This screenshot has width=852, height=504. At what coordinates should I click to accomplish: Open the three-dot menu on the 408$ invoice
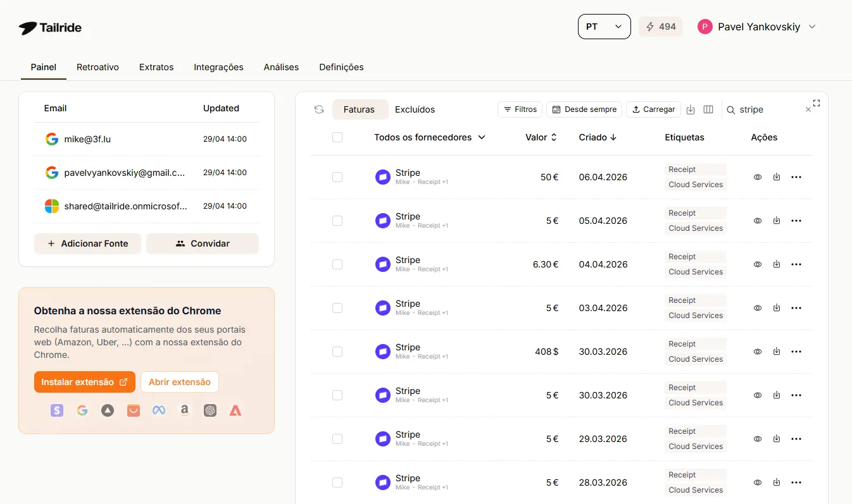click(x=796, y=352)
